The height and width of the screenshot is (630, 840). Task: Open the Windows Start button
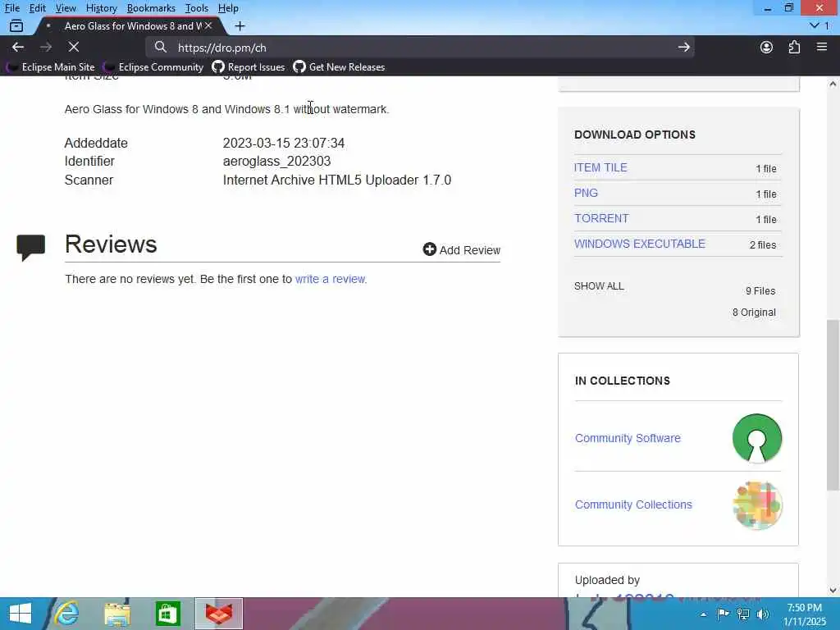[x=20, y=614]
